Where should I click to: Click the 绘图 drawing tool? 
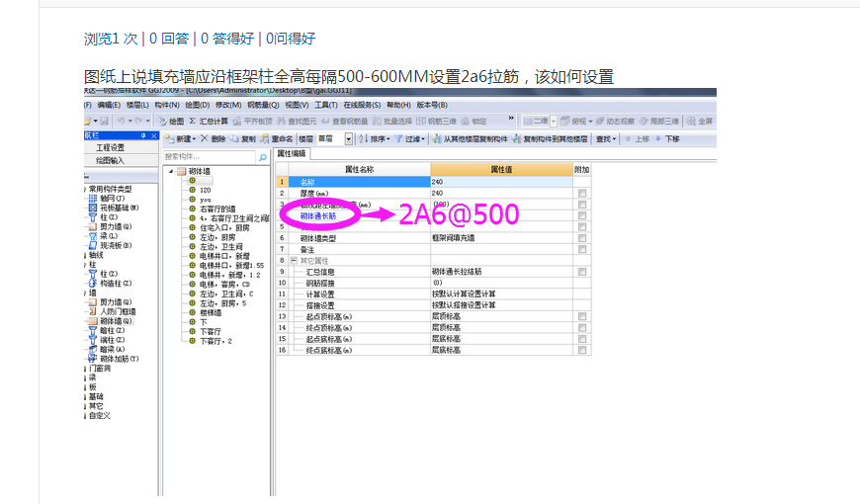pyautogui.click(x=171, y=122)
